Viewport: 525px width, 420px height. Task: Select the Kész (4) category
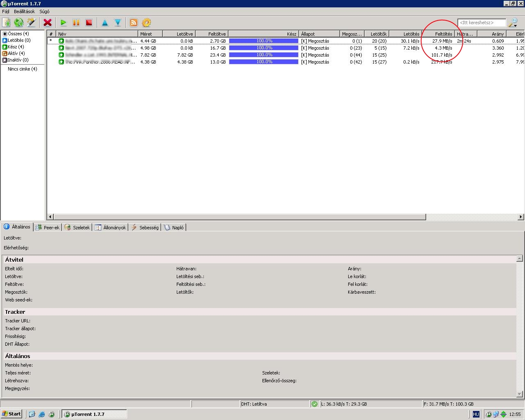pos(16,47)
